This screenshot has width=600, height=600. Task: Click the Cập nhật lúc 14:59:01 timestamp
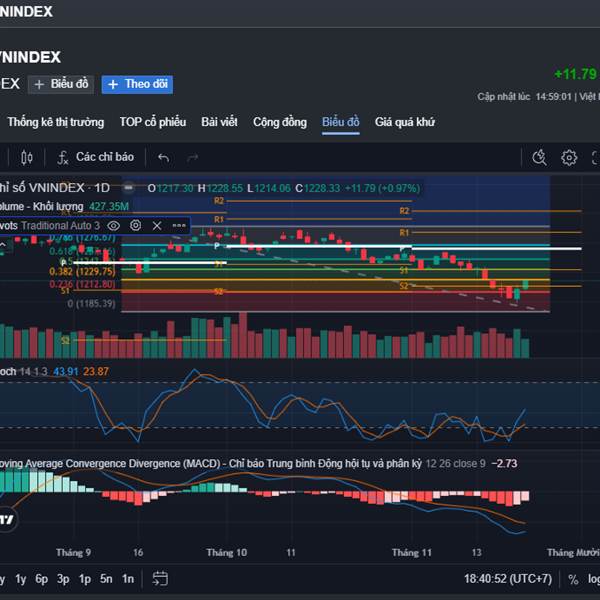pyautogui.click(x=524, y=97)
